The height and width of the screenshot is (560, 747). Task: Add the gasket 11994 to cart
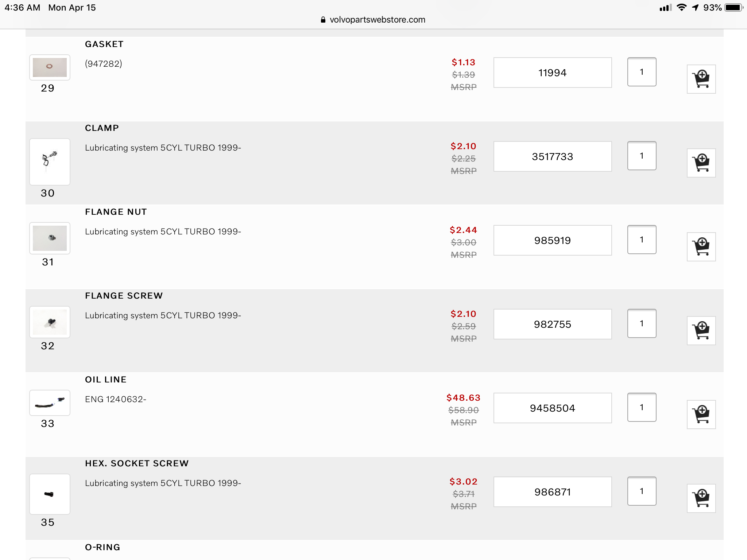click(x=701, y=79)
